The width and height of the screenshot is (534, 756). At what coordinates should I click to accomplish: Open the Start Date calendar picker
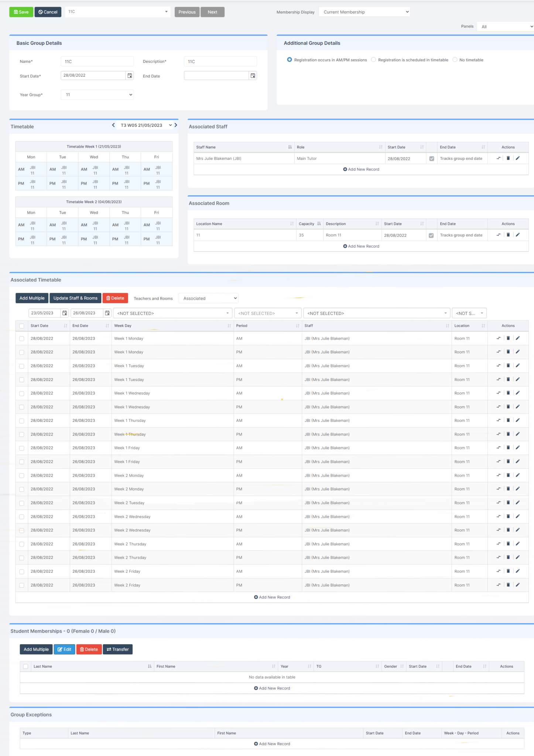pos(130,76)
